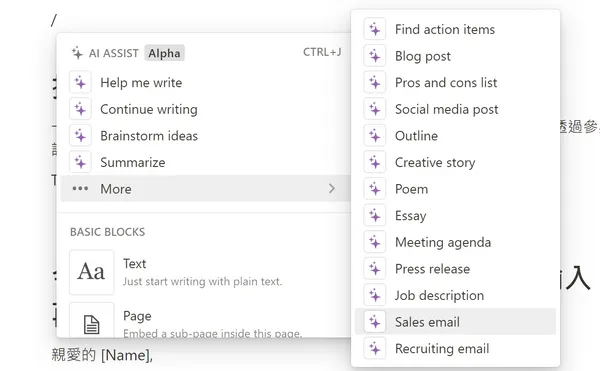Screen dimensions: 600x371
Task: Click the sparkle icon beside Find action items
Action: coord(375,29)
